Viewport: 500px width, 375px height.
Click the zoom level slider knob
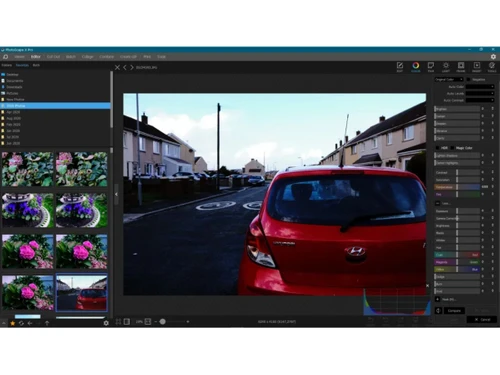click(162, 322)
